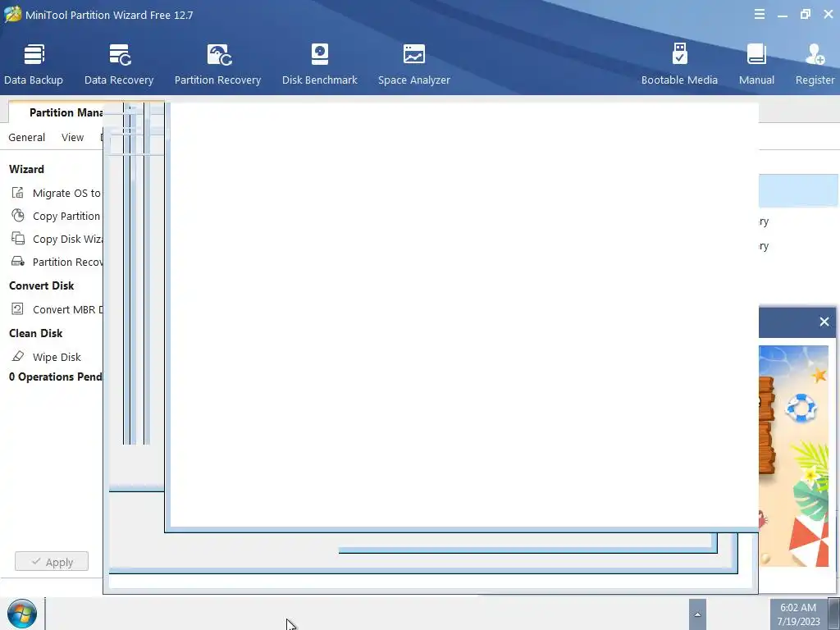Select 'Migrate OS to' wizard entry
Screen dimensions: 840x630
point(66,193)
